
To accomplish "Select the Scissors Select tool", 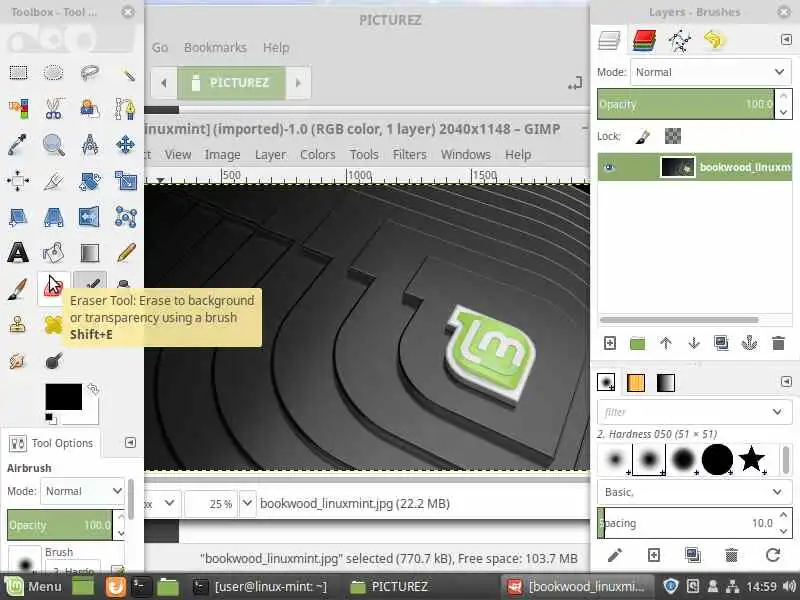I will pos(54,109).
